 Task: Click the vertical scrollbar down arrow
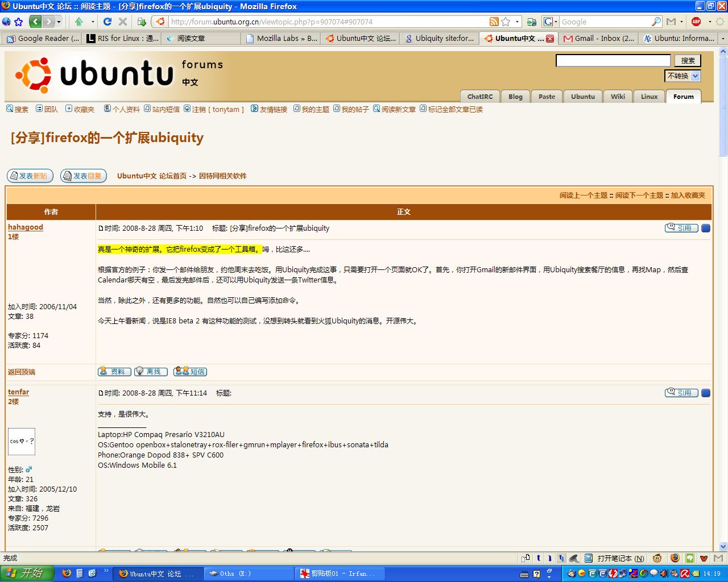pos(723,546)
